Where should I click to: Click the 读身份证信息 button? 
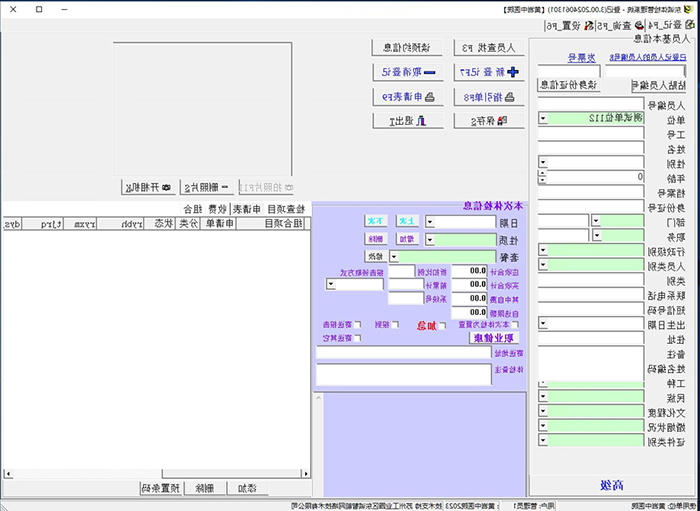pos(569,85)
